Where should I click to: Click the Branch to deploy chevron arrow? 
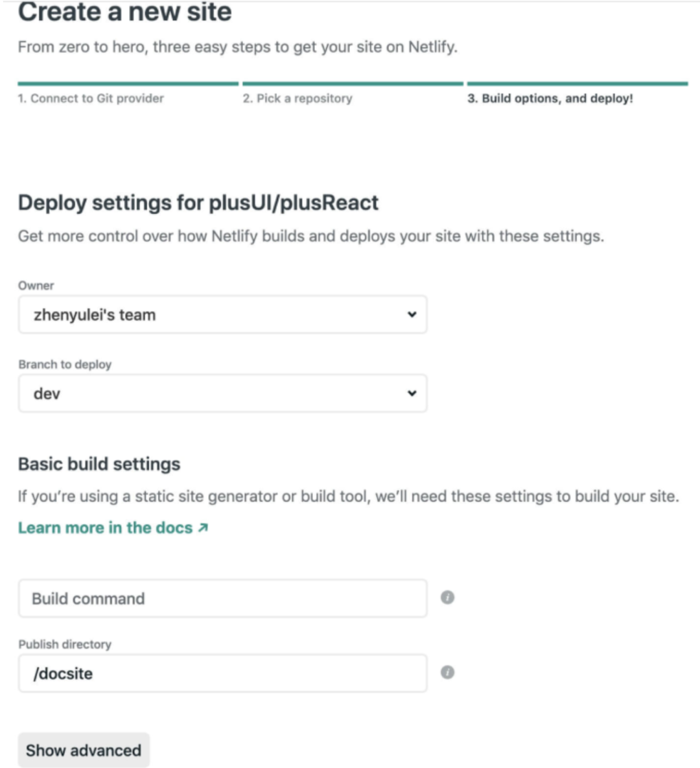(412, 393)
